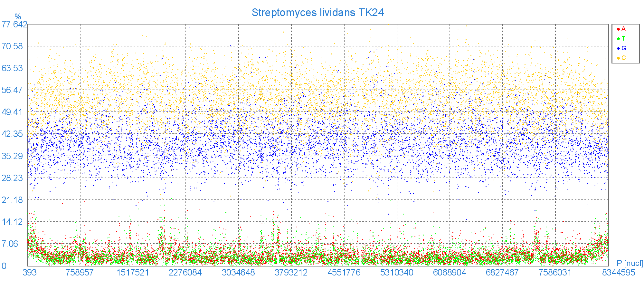Screen dimensions: 644x290
Task: Click y-axis value 35.29
Action: [x=12, y=156]
